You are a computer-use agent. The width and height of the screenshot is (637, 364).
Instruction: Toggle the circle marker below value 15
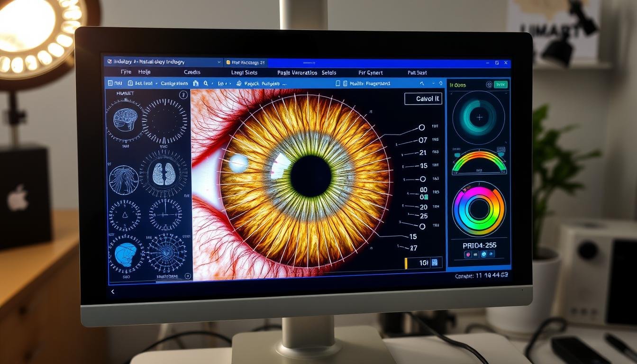(x=422, y=179)
